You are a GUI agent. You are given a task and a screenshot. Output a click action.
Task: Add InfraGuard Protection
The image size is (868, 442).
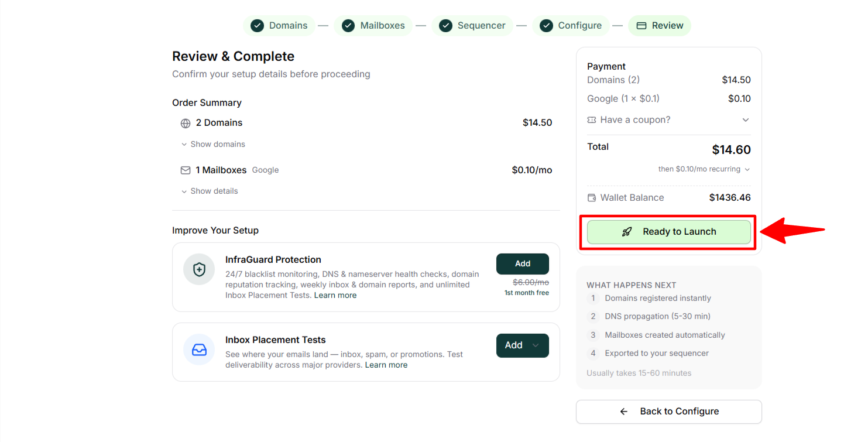tap(522, 264)
